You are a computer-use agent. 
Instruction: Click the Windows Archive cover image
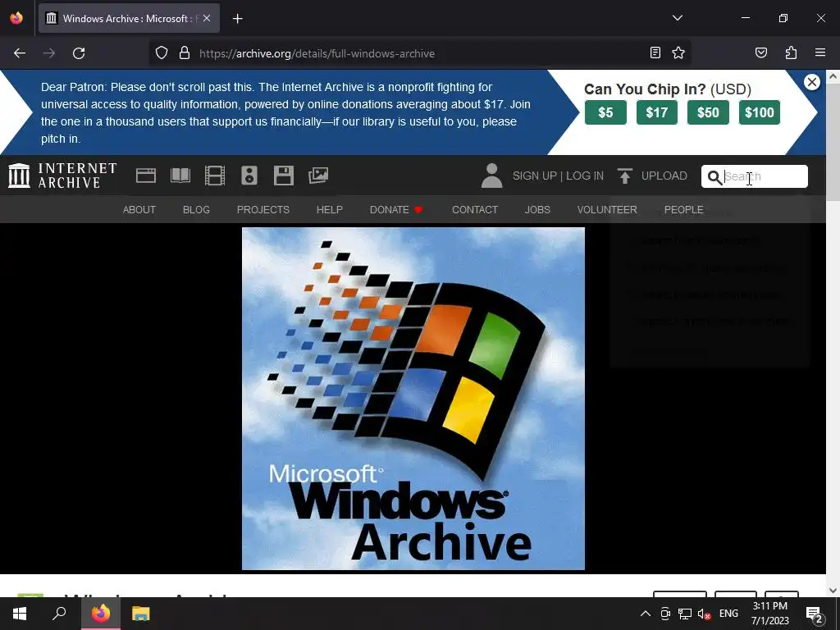tap(413, 399)
